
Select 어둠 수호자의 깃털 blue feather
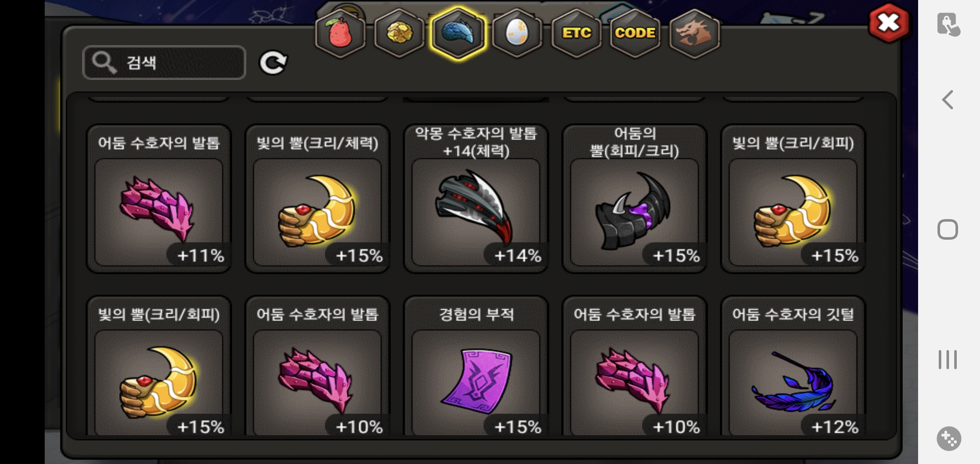pyautogui.click(x=793, y=366)
